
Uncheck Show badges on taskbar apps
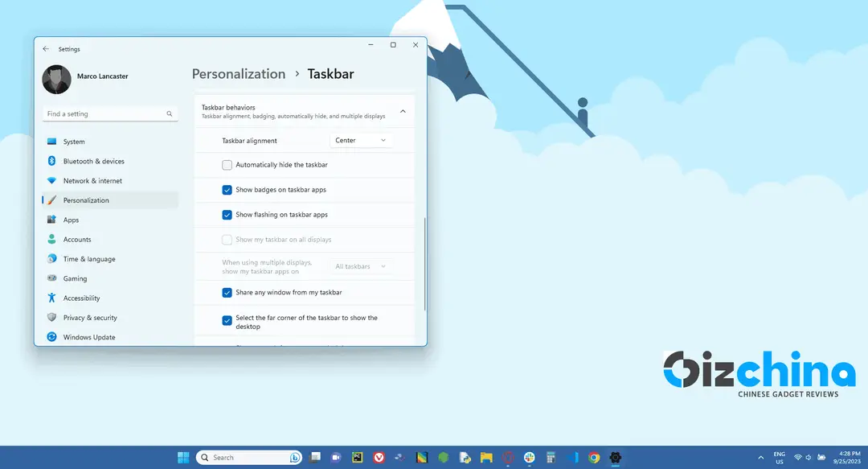point(227,190)
